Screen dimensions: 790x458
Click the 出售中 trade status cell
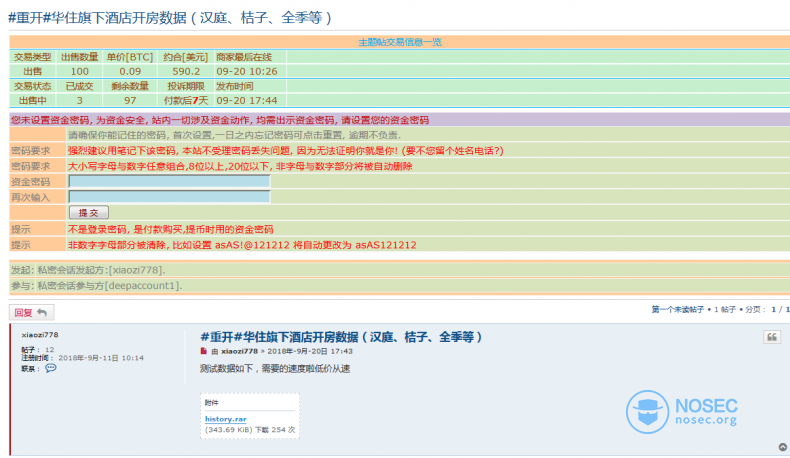click(33, 100)
